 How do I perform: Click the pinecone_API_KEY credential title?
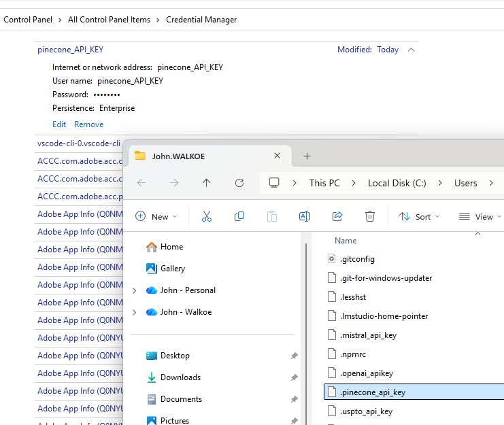point(70,50)
